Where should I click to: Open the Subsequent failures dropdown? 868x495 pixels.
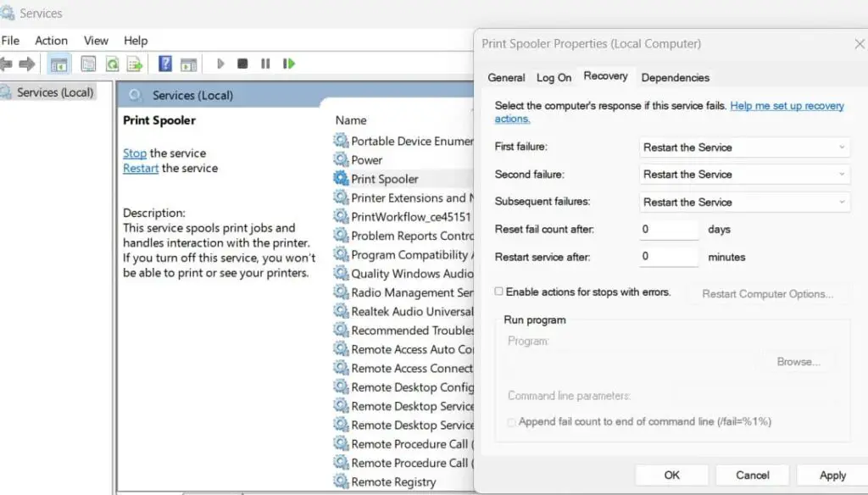[x=842, y=201]
